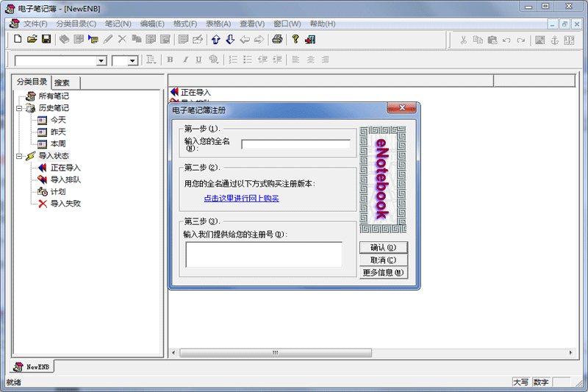The height and width of the screenshot is (392, 588).
Task: Click 确认(O) in the registration dialog
Action: (383, 248)
